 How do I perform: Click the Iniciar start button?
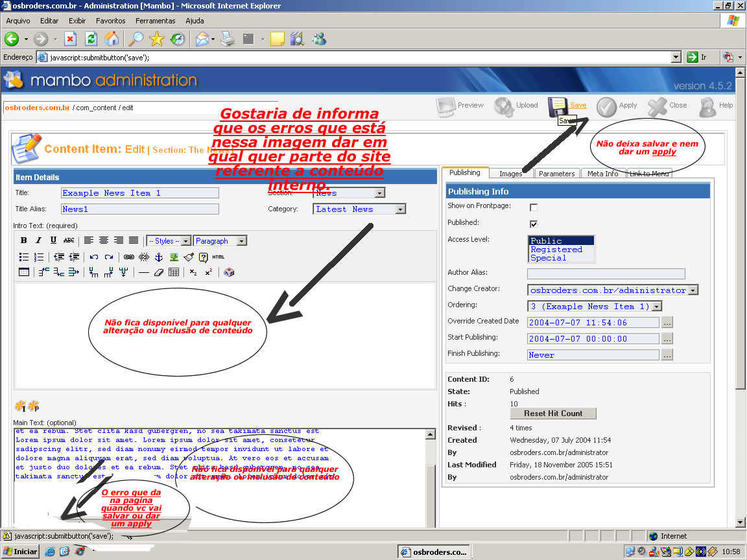tap(20, 552)
